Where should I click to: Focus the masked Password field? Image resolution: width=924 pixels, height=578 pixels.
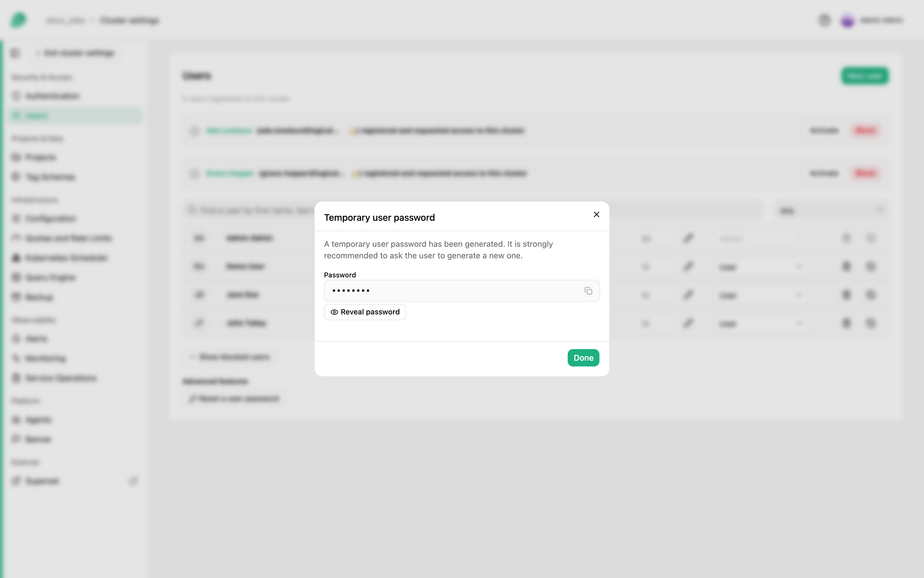[462, 291]
